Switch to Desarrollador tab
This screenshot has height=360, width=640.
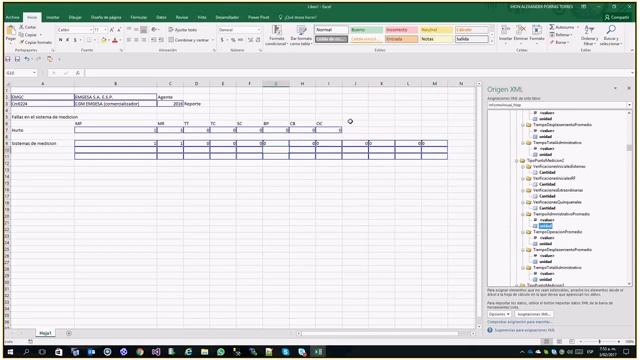(x=227, y=18)
